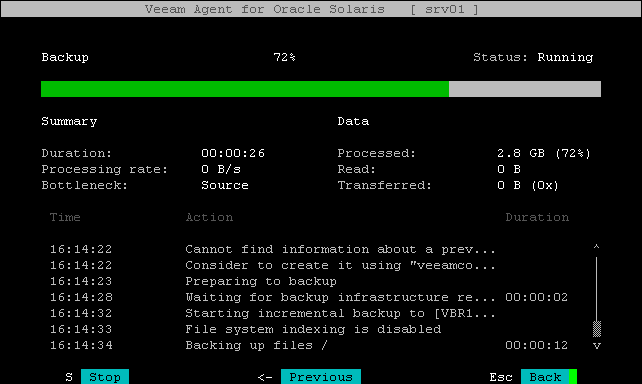Screen dimensions: 642x384
Task: Click the duration 00:00:12 for Backing up files
Action: 536,345
